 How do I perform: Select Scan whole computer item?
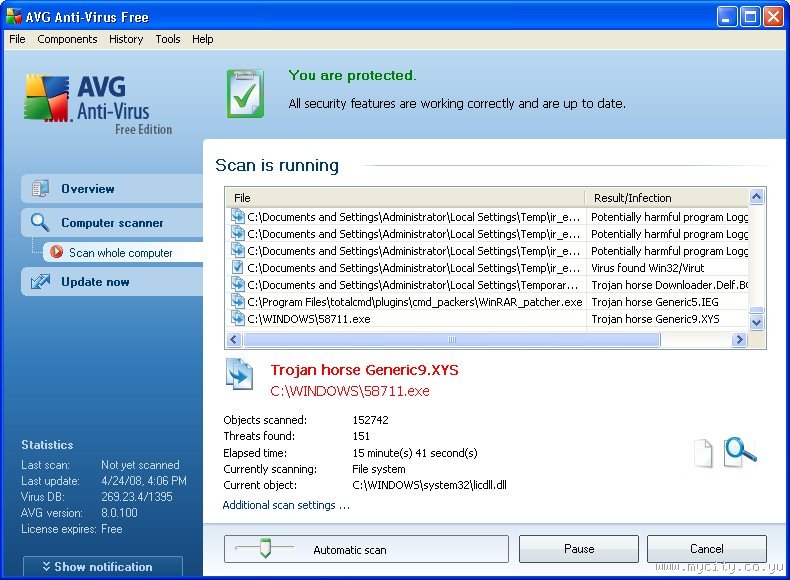(x=123, y=252)
